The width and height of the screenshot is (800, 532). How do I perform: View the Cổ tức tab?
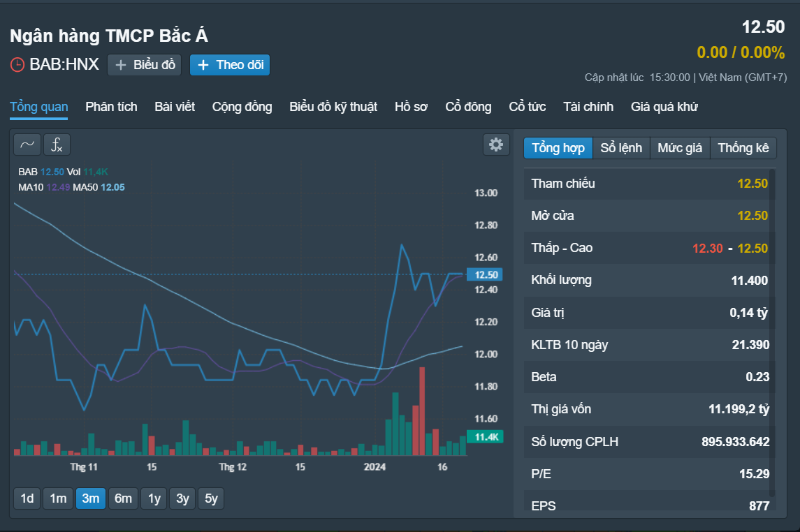click(x=527, y=107)
